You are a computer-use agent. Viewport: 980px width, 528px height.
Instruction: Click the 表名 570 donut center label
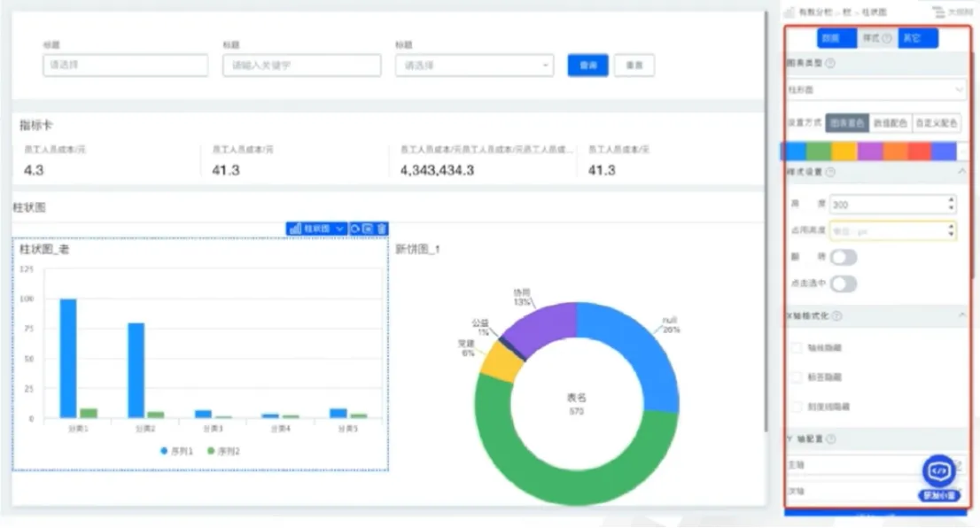(x=576, y=404)
